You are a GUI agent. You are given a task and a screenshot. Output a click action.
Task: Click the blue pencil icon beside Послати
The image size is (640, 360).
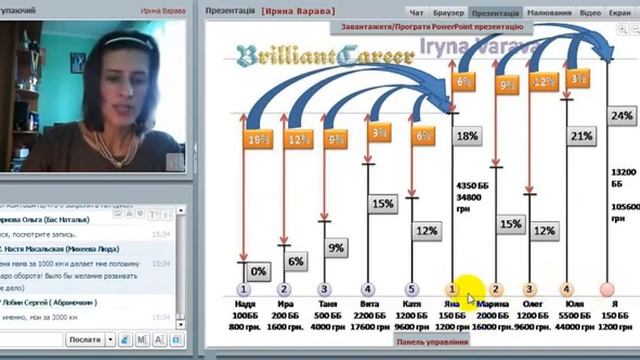pyautogui.click(x=125, y=340)
